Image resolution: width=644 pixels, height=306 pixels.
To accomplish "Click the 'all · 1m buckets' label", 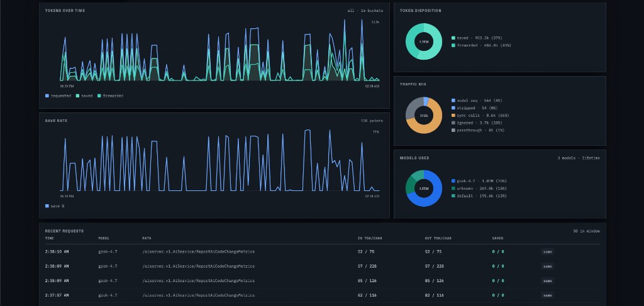I will click(x=365, y=11).
